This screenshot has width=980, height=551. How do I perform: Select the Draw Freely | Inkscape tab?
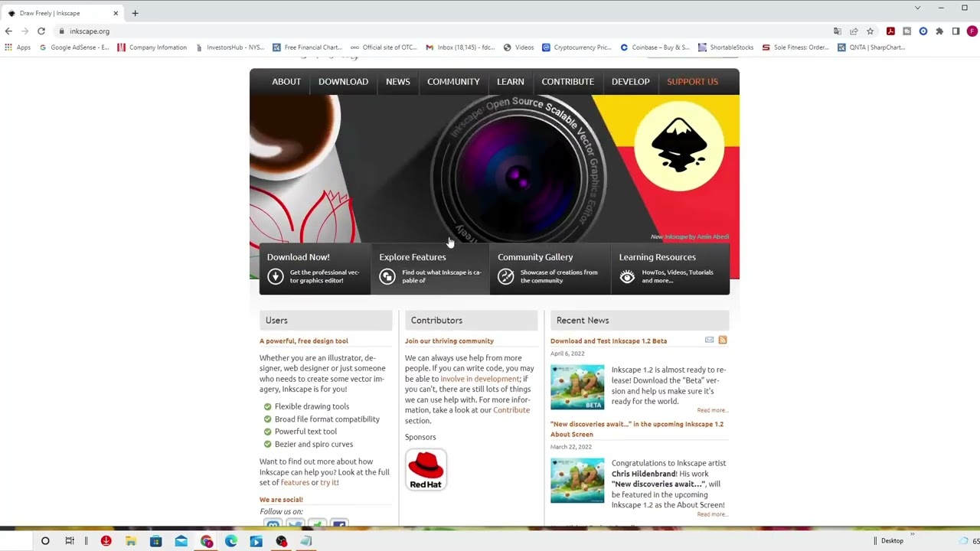click(63, 13)
